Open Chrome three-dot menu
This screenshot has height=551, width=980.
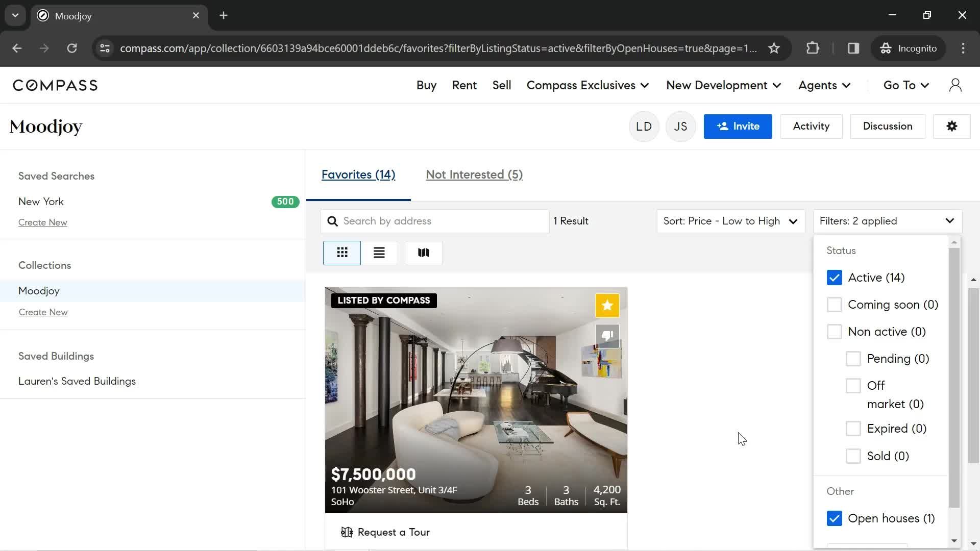pyautogui.click(x=963, y=48)
